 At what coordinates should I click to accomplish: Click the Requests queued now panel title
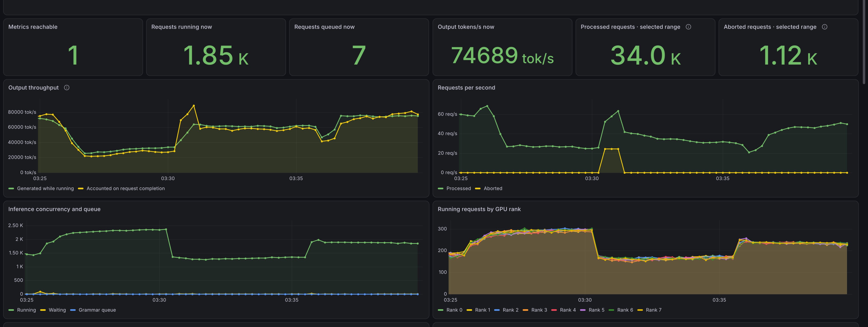point(324,27)
